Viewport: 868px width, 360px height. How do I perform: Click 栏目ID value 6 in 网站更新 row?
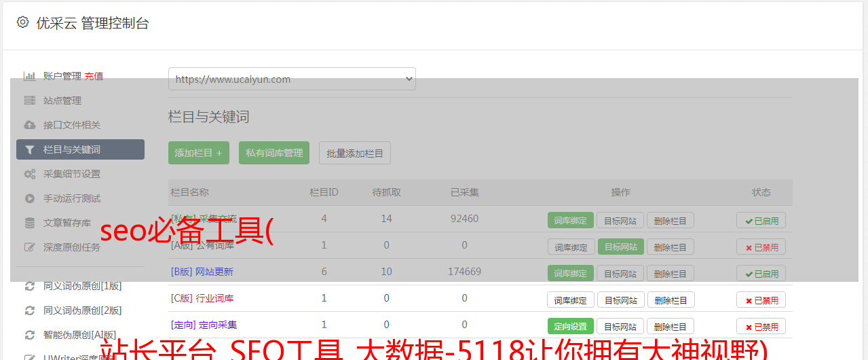[324, 272]
